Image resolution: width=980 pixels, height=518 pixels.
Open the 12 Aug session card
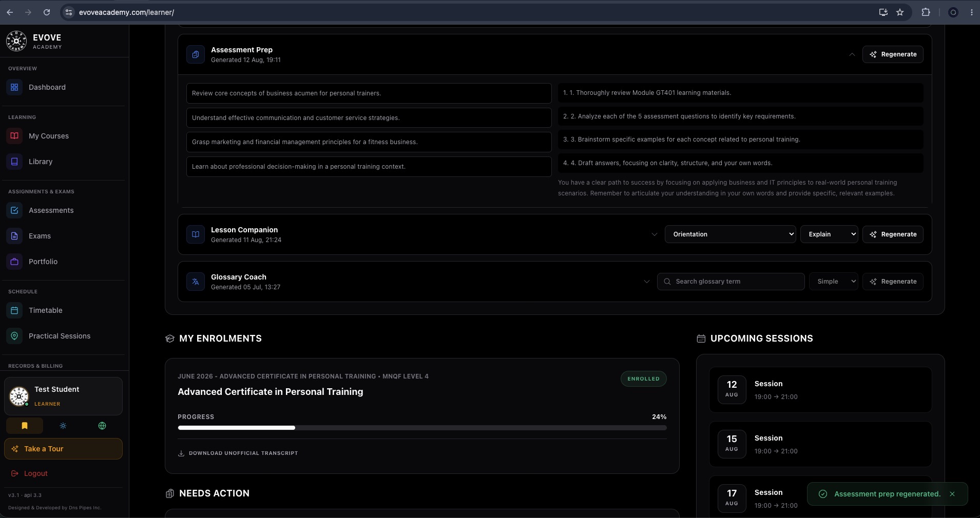[820, 390]
